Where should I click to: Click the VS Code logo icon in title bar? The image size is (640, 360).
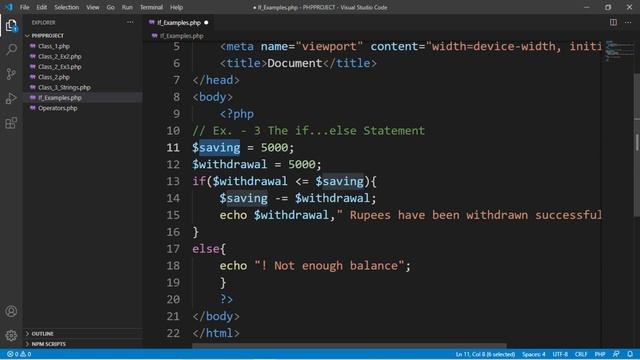pyautogui.click(x=9, y=7)
